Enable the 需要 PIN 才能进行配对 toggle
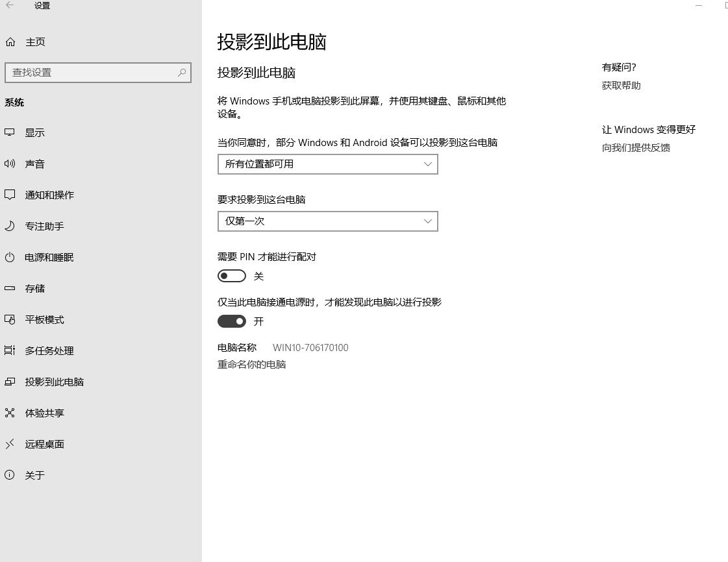Screen dimensions: 728x562 coord(232,276)
